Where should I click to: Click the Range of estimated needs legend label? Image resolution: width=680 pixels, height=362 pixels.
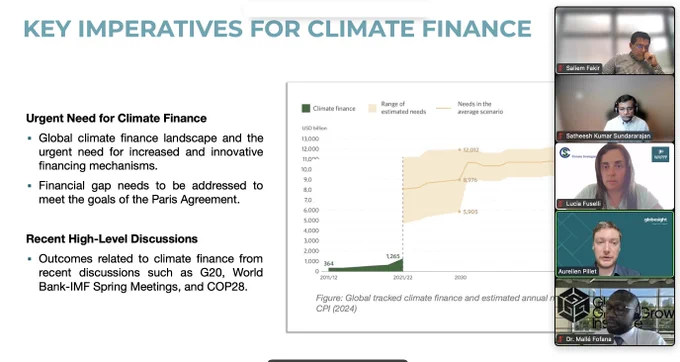click(x=403, y=108)
